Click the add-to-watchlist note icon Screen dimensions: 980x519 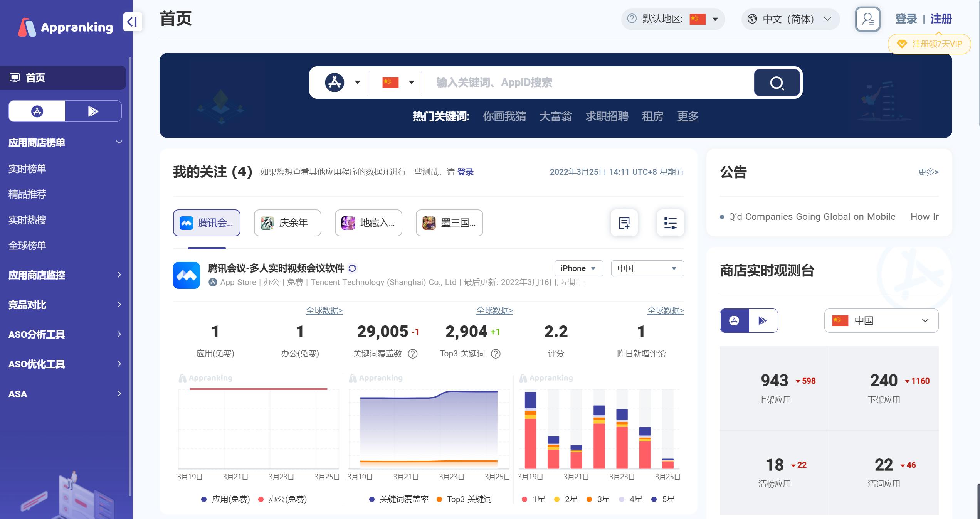click(624, 222)
